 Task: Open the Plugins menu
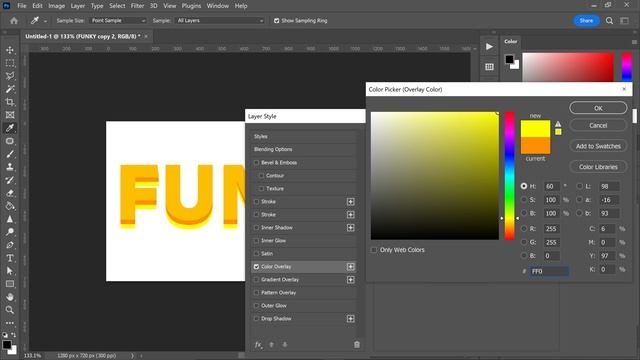point(191,6)
